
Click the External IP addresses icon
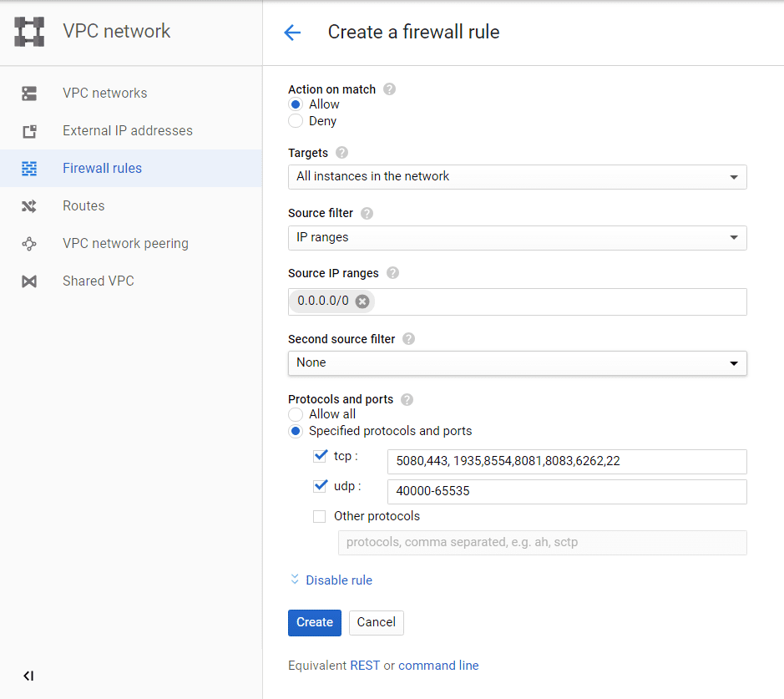click(29, 131)
